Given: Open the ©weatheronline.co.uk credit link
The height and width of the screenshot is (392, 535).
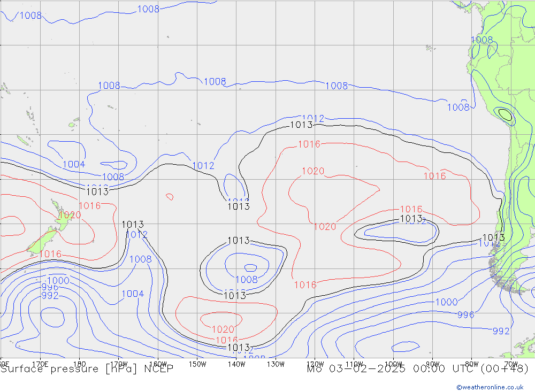Looking at the screenshot, I should [x=490, y=387].
